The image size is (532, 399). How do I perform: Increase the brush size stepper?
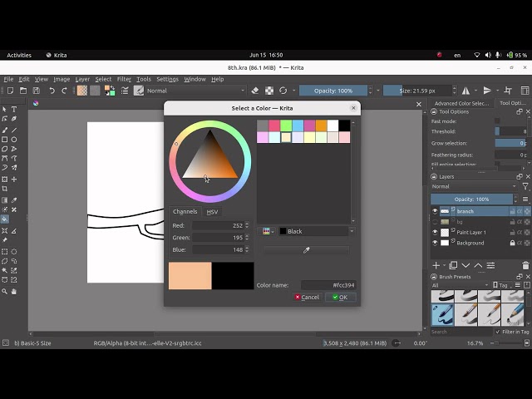click(455, 88)
